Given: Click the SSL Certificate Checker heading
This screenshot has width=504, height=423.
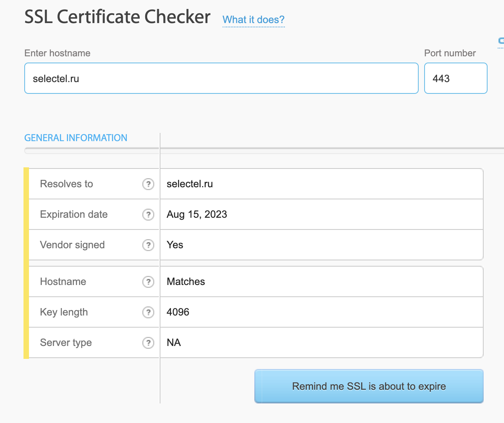Looking at the screenshot, I should 117,17.
